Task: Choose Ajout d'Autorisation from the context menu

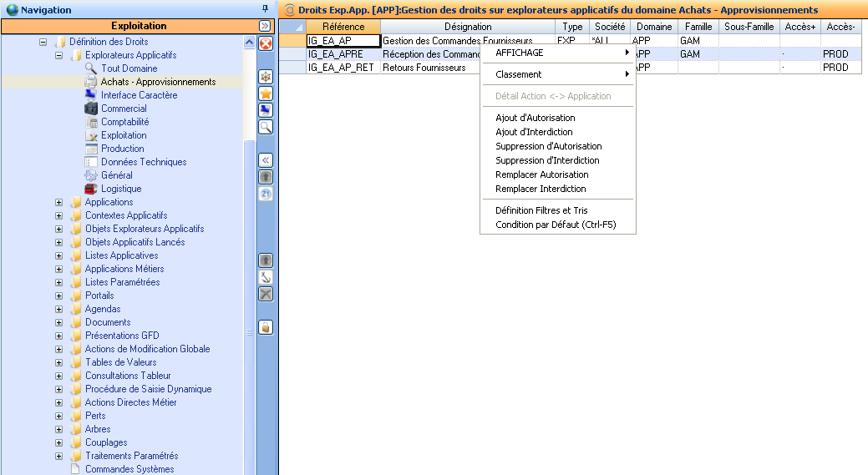Action: tap(535, 118)
